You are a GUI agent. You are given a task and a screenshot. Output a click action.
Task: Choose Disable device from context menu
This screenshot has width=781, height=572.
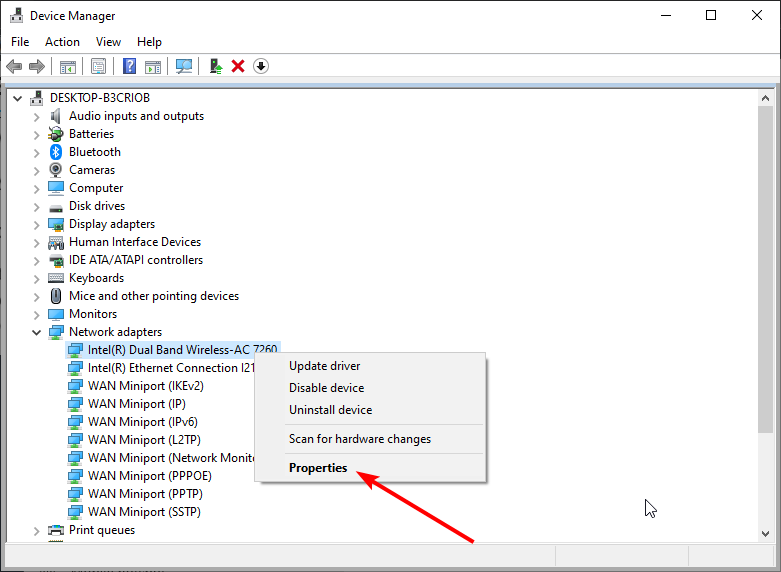[370, 388]
